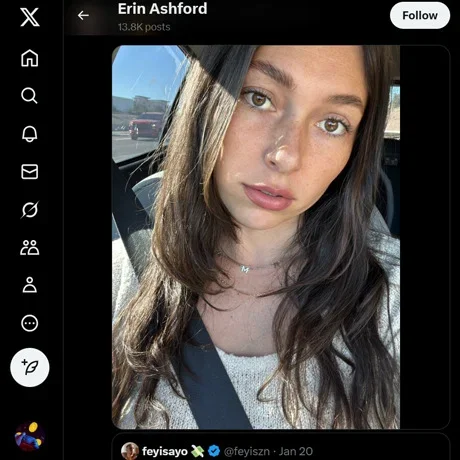
Task: Click the feyisayo display name
Action: coord(165,451)
